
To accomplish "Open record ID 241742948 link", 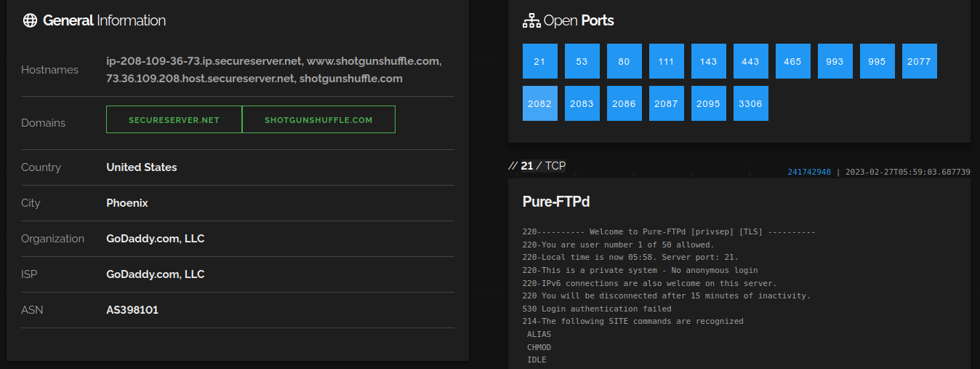I will [x=809, y=172].
